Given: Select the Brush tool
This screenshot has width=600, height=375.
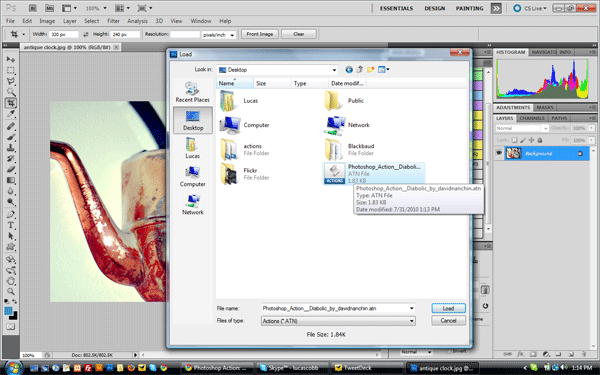Looking at the screenshot, I should pos(11,137).
